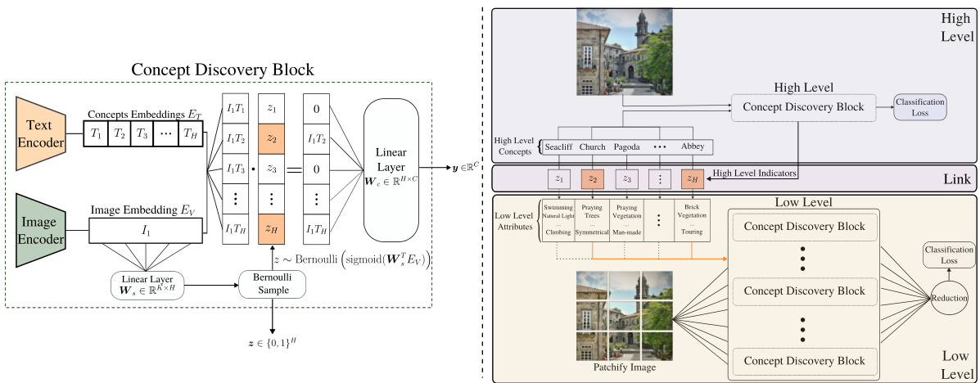Click the Bernoulli Sample block
The height and width of the screenshot is (383, 980).
(x=273, y=284)
